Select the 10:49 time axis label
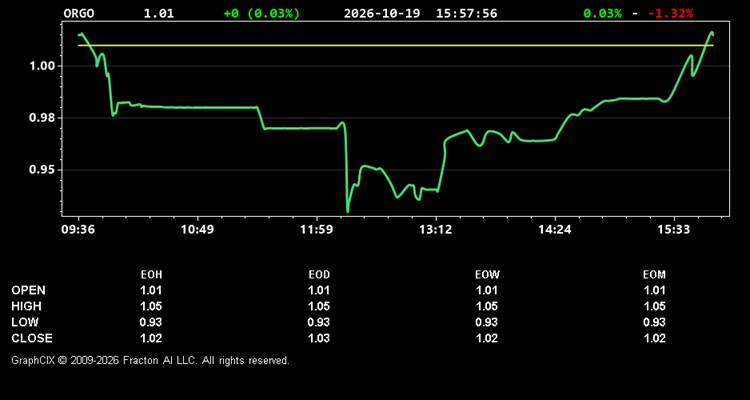This screenshot has height=400, width=750. (x=197, y=230)
